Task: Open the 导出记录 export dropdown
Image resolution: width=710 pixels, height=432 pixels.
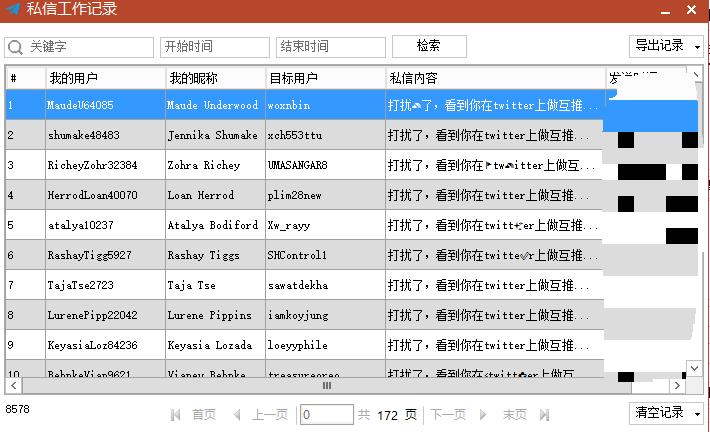Action: (667, 46)
